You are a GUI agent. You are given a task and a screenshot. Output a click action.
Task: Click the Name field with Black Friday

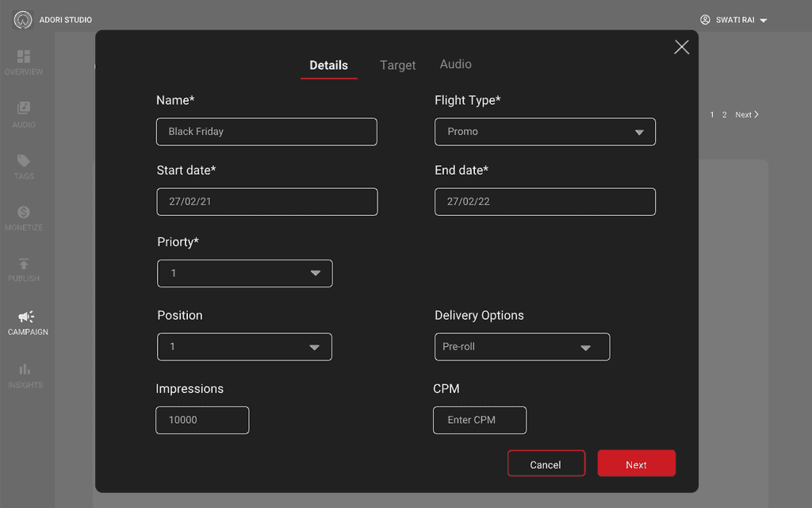click(x=266, y=132)
